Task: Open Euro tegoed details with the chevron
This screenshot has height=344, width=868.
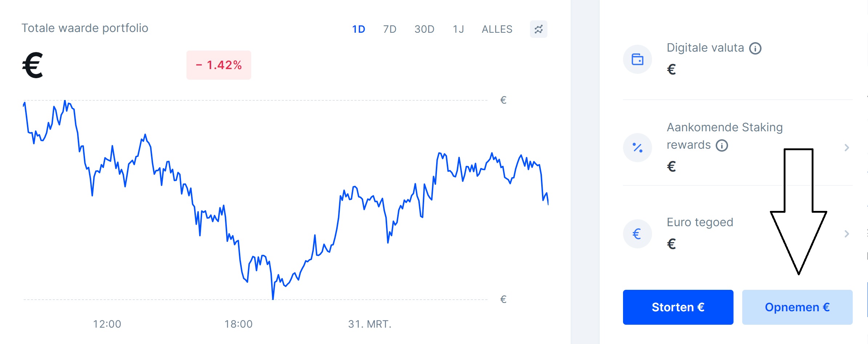Action: click(847, 234)
